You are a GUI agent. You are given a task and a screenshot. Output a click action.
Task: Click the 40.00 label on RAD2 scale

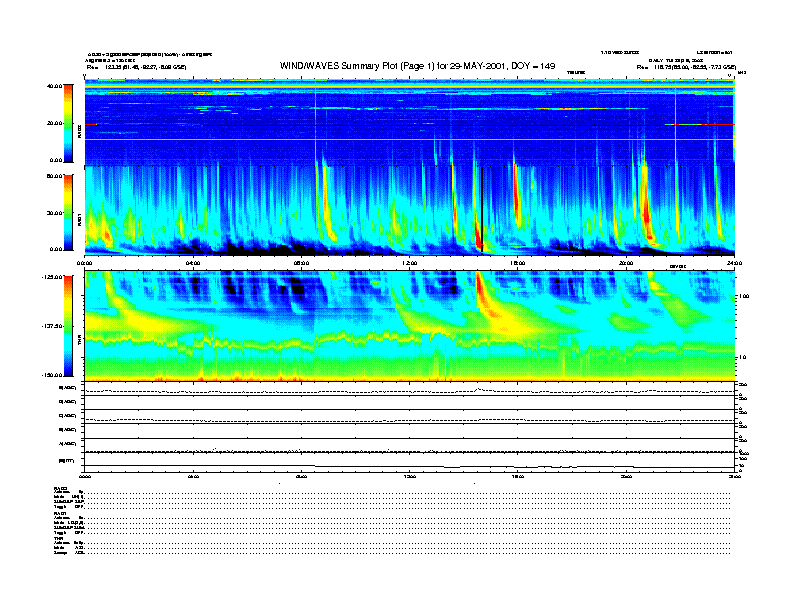tap(55, 86)
